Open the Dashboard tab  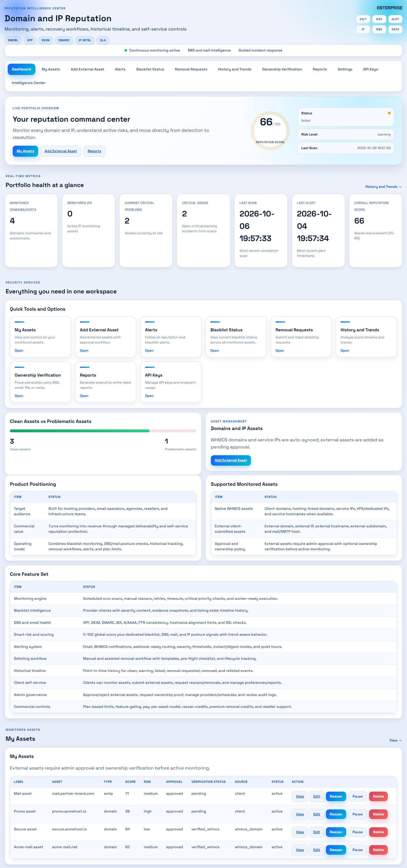(21, 69)
